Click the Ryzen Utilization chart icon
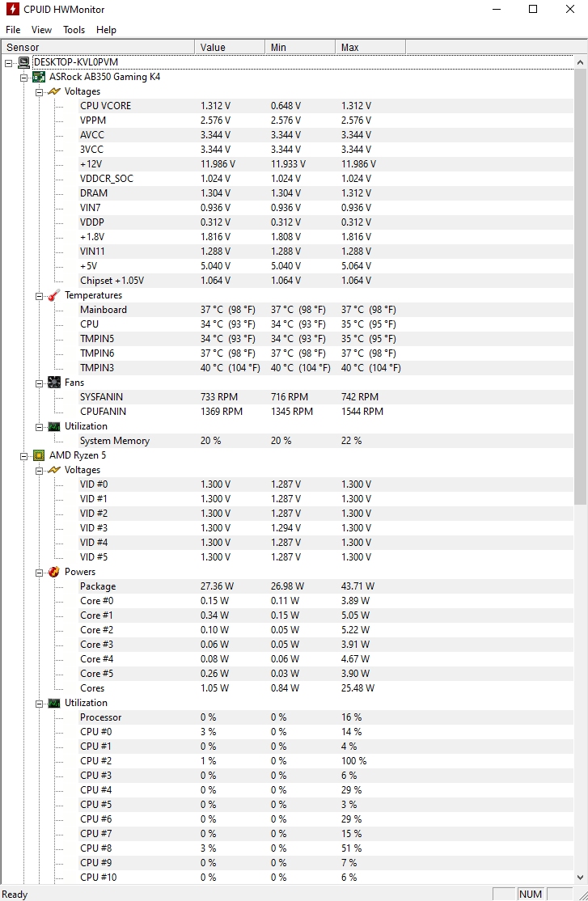This screenshot has height=901, width=588. click(54, 703)
